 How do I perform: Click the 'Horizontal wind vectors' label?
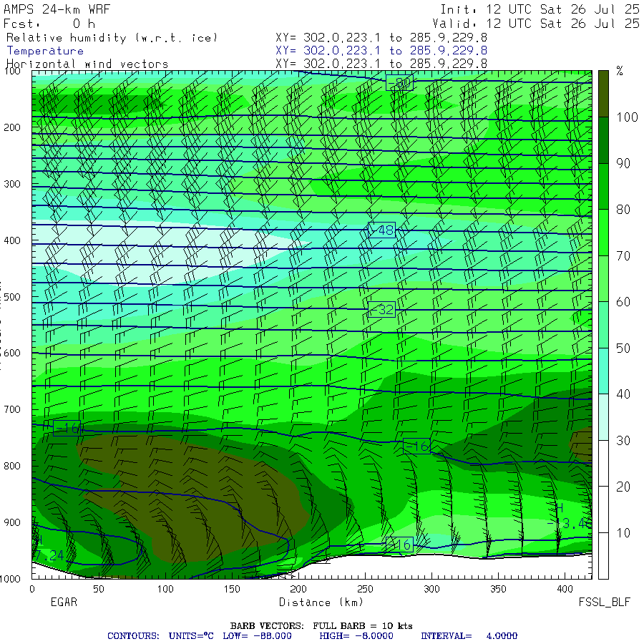[87, 64]
